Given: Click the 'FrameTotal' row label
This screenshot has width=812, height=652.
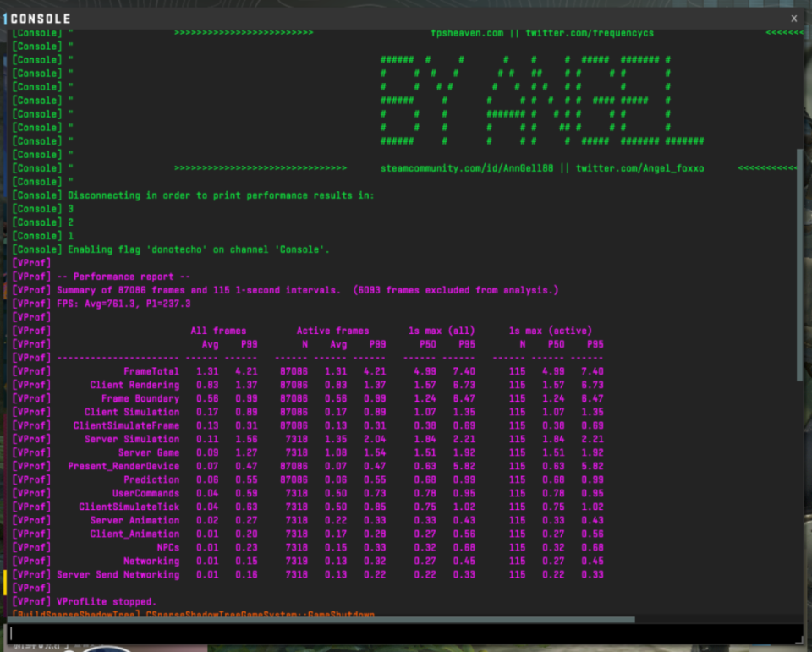Looking at the screenshot, I should pyautogui.click(x=151, y=371).
